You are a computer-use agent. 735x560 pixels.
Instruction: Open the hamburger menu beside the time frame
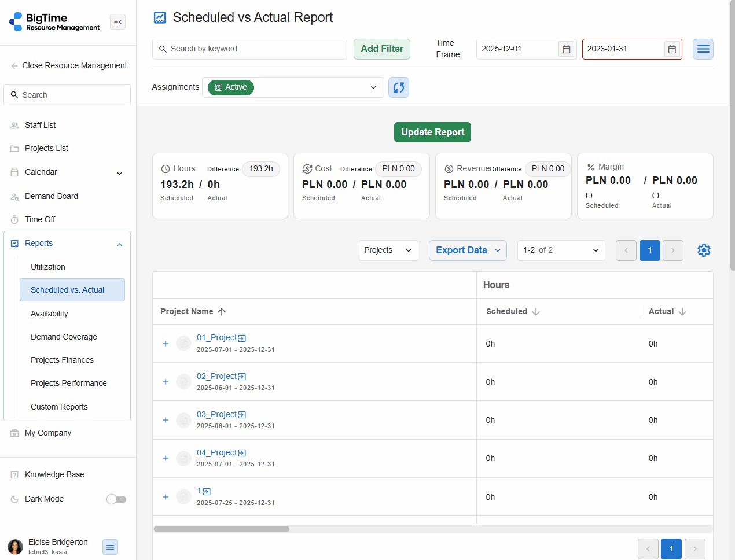(x=703, y=49)
